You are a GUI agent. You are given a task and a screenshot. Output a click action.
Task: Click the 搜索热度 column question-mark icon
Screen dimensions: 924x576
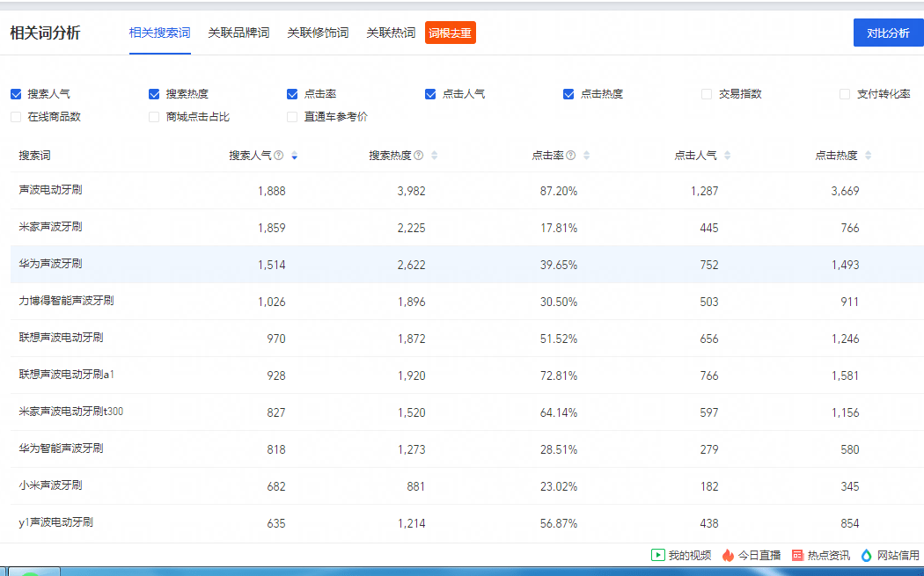pyautogui.click(x=419, y=156)
